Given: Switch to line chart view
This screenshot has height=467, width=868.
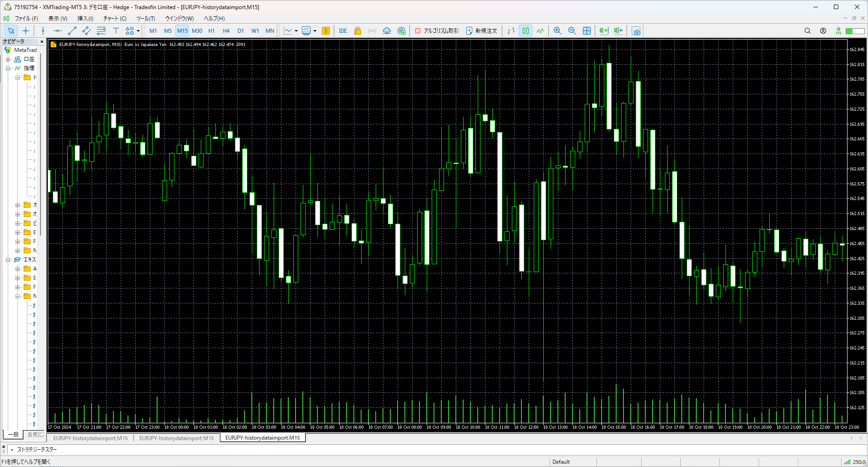Looking at the screenshot, I should click(x=540, y=31).
